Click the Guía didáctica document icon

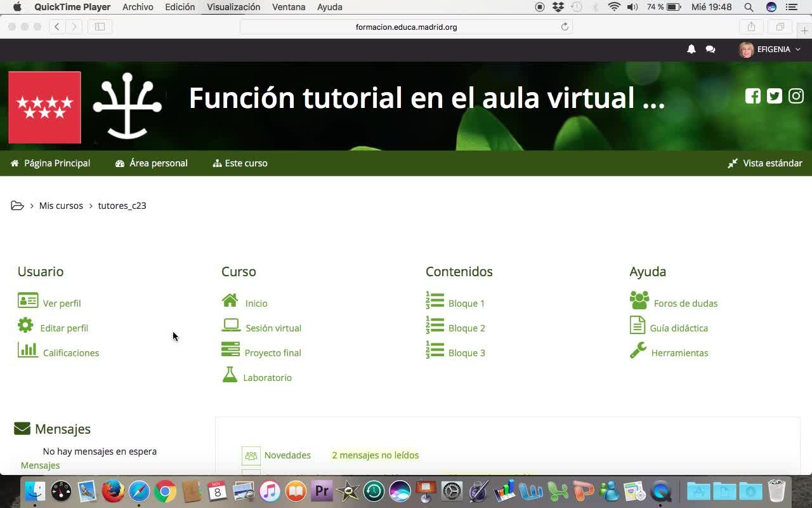(638, 325)
